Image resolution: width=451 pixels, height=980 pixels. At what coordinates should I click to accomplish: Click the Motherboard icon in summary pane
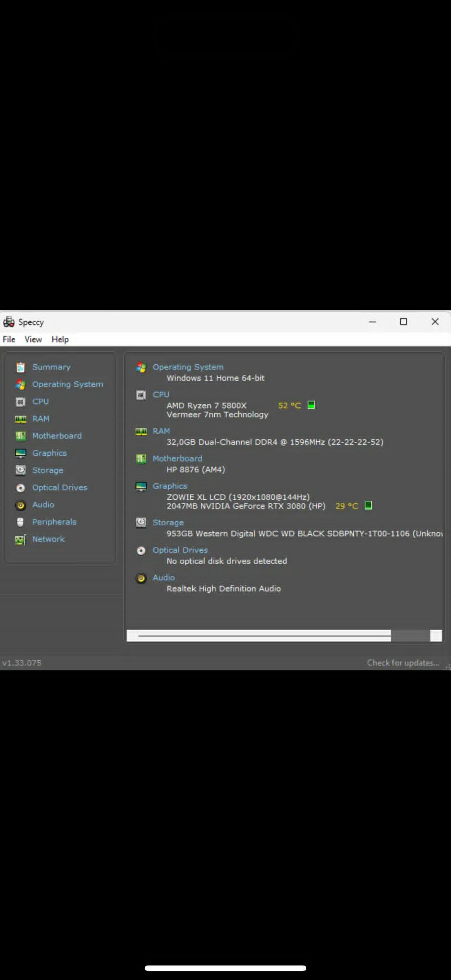141,459
